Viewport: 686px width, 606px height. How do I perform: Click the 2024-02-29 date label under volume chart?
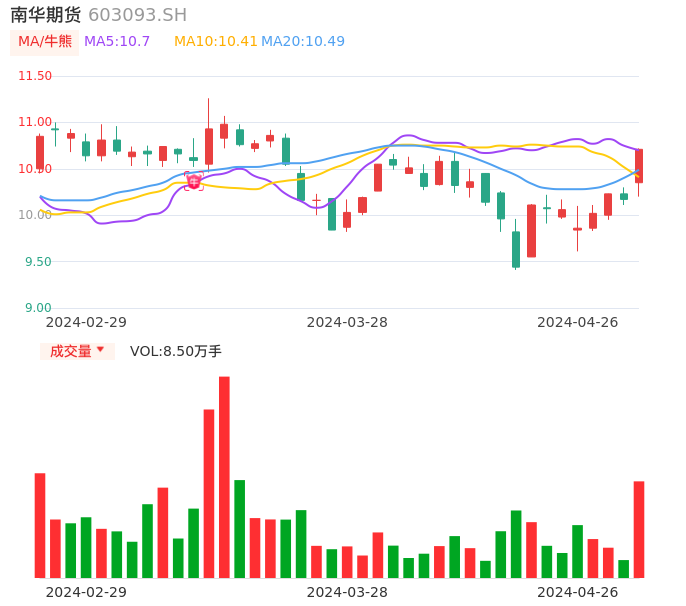point(86,592)
